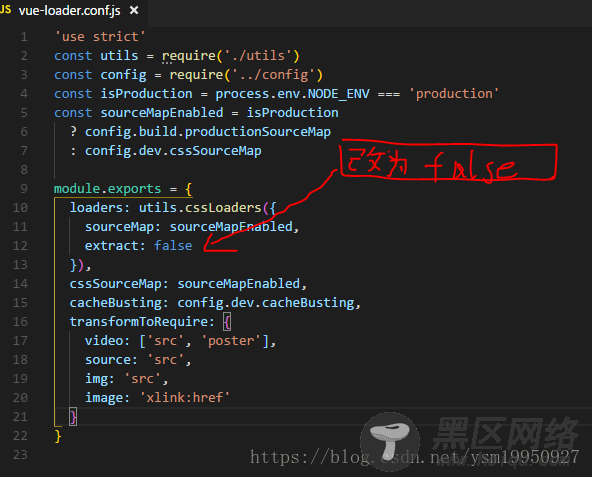Screen dimensions: 592x477
Task: Click the 'false' value after extract
Action: pyautogui.click(x=173, y=245)
